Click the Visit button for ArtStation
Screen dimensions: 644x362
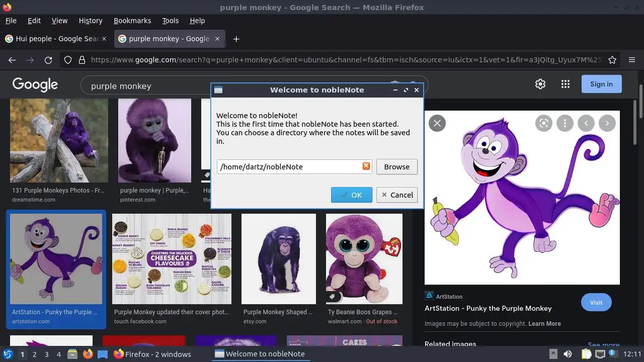596,303
